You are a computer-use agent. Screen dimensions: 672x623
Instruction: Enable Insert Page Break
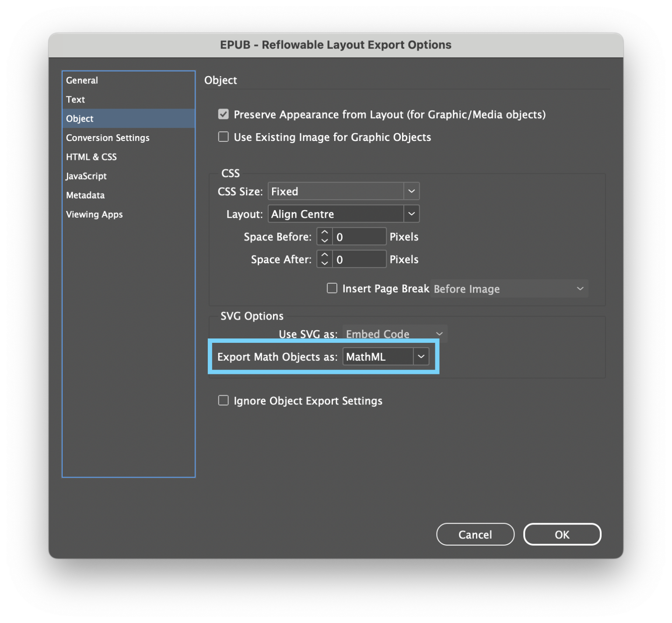(x=332, y=288)
